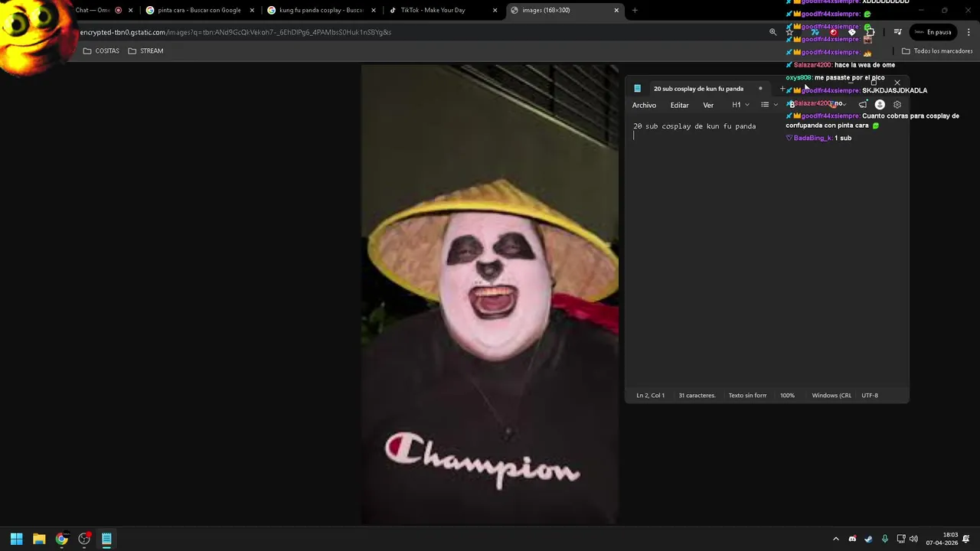Open the Archivo menu in Notepad

[644, 105]
